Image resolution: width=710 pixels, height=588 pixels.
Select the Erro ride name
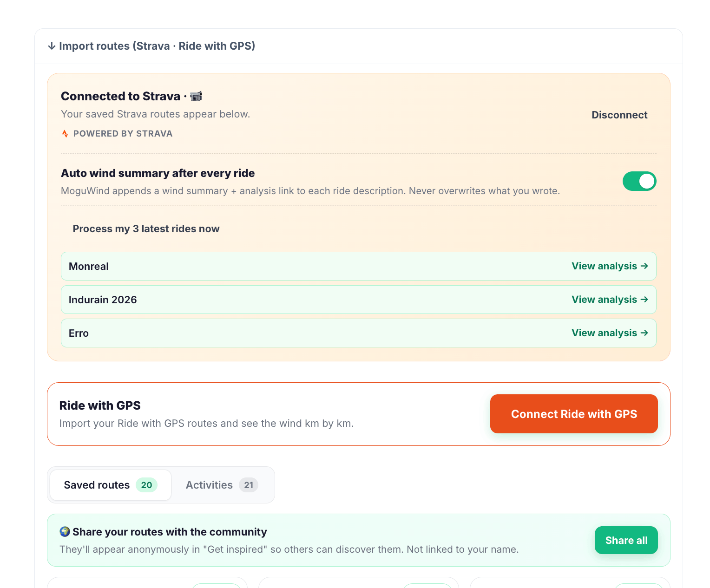(79, 333)
